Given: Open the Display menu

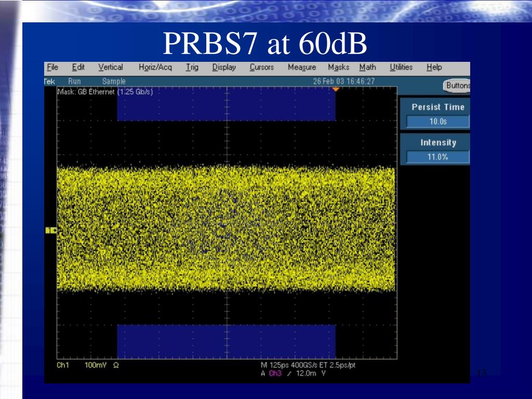Looking at the screenshot, I should click(224, 67).
